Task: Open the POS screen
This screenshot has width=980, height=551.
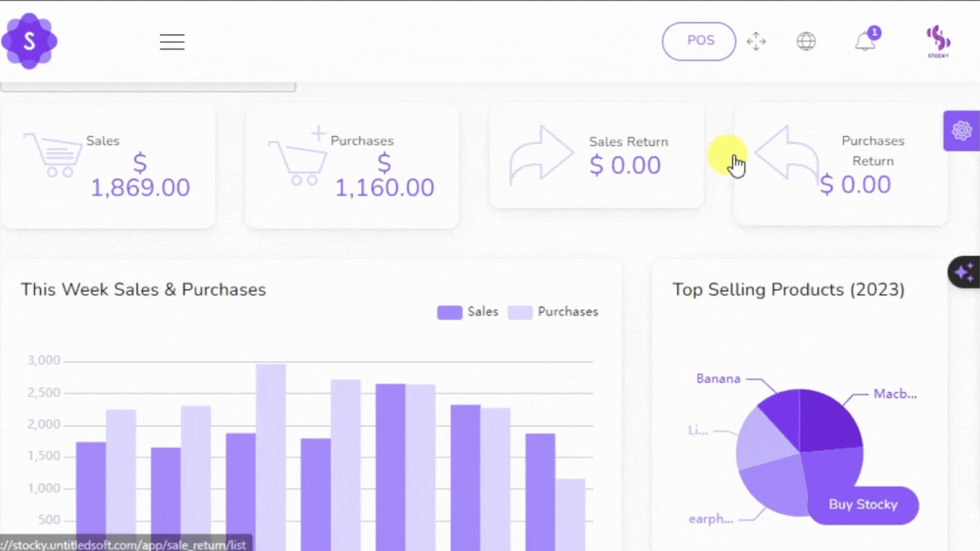Action: (x=698, y=41)
